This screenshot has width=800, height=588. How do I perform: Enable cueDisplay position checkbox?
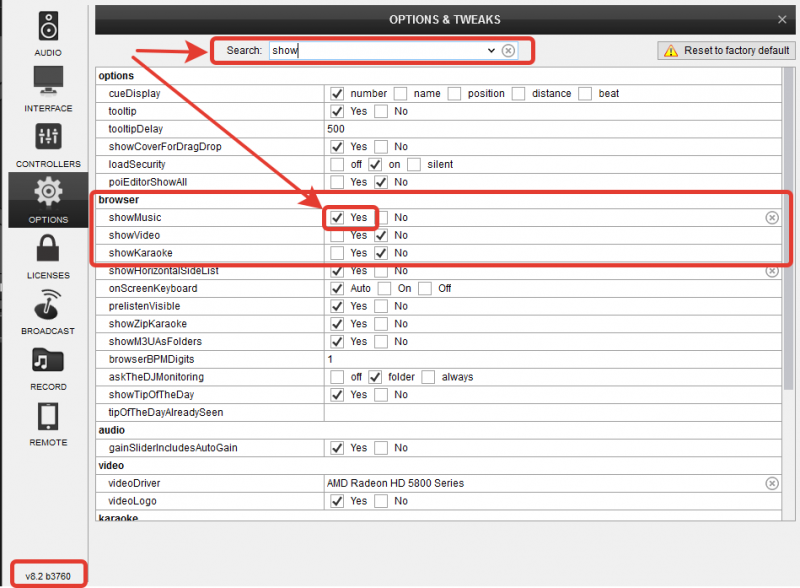(x=454, y=93)
